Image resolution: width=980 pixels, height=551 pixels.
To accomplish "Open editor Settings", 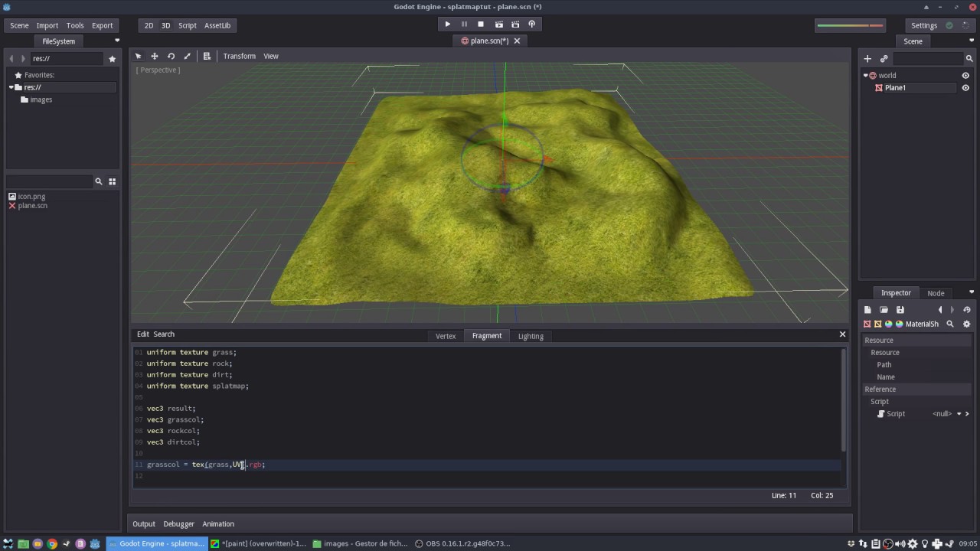I will pyautogui.click(x=924, y=25).
